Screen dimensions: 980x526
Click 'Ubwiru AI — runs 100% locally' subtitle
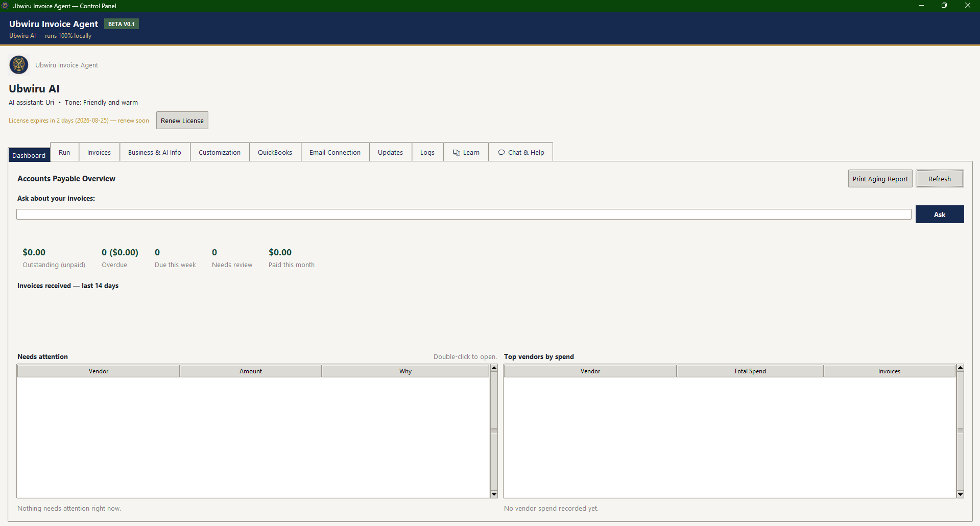point(50,36)
